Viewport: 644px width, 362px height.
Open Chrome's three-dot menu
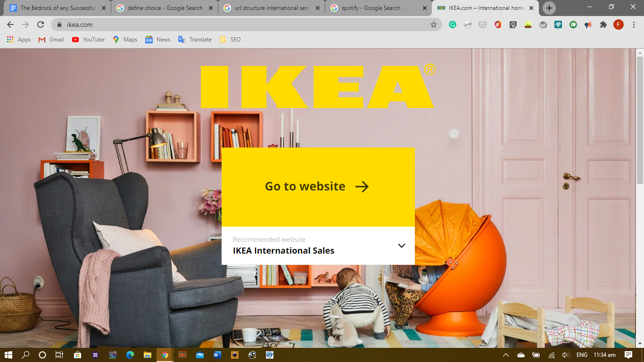[634, 25]
